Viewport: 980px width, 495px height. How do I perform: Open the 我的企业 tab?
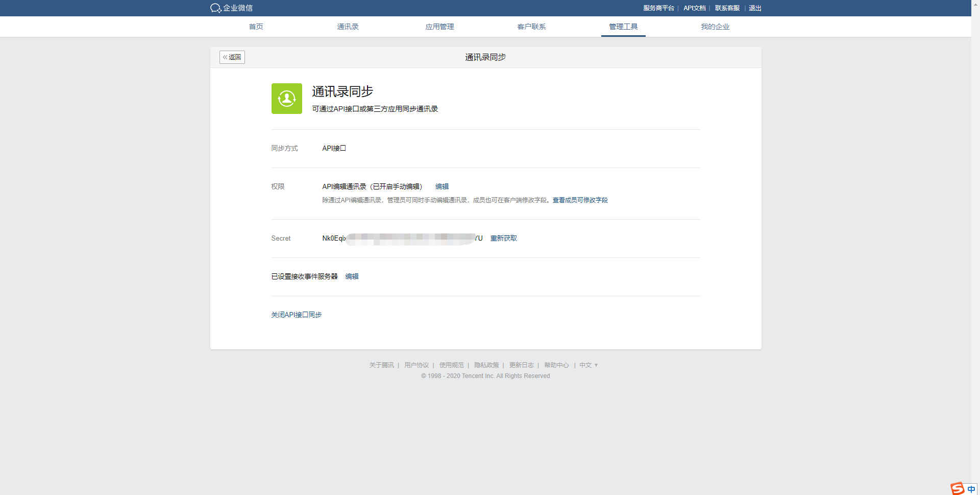tap(715, 27)
